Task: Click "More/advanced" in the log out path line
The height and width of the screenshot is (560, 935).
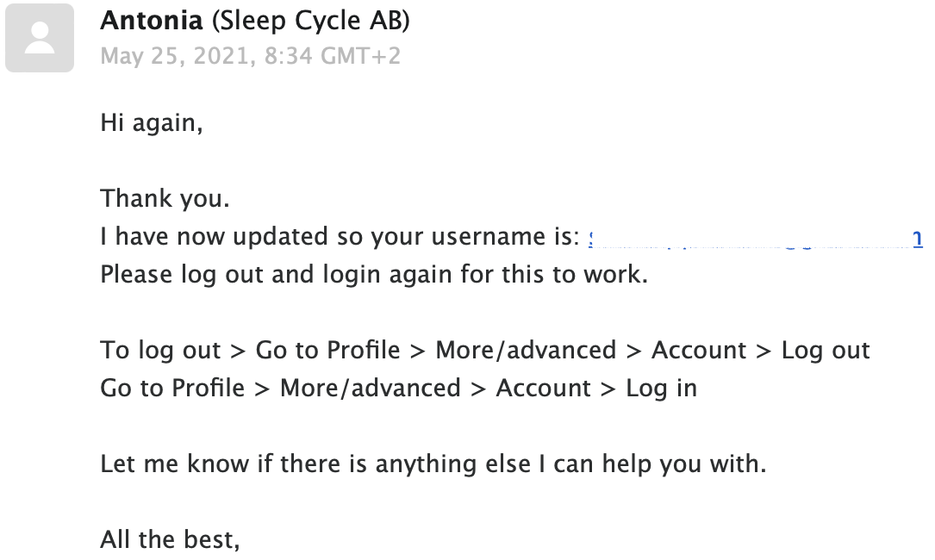Action: click(x=526, y=351)
